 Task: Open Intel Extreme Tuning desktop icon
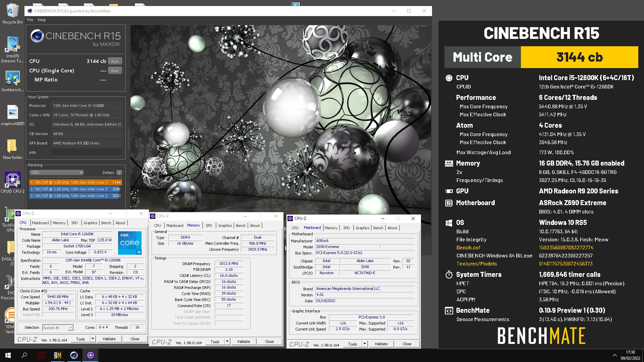12,50
